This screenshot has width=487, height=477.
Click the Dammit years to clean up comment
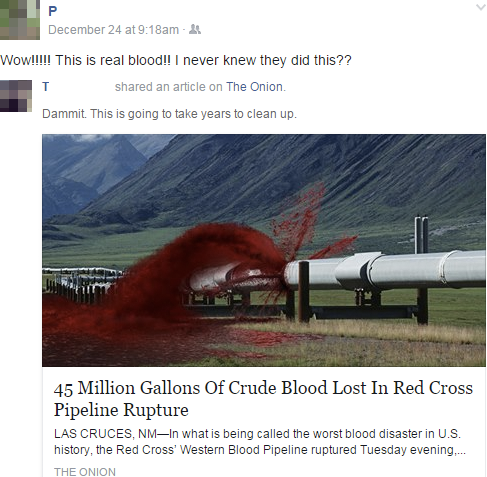169,114
